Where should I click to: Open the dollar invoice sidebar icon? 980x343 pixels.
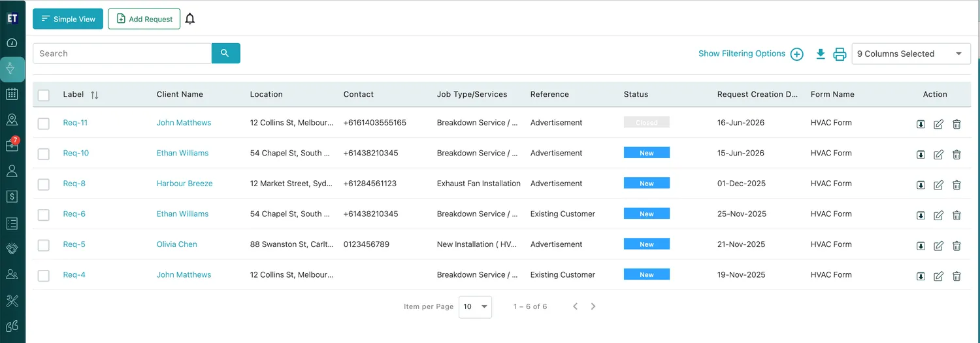(x=12, y=196)
